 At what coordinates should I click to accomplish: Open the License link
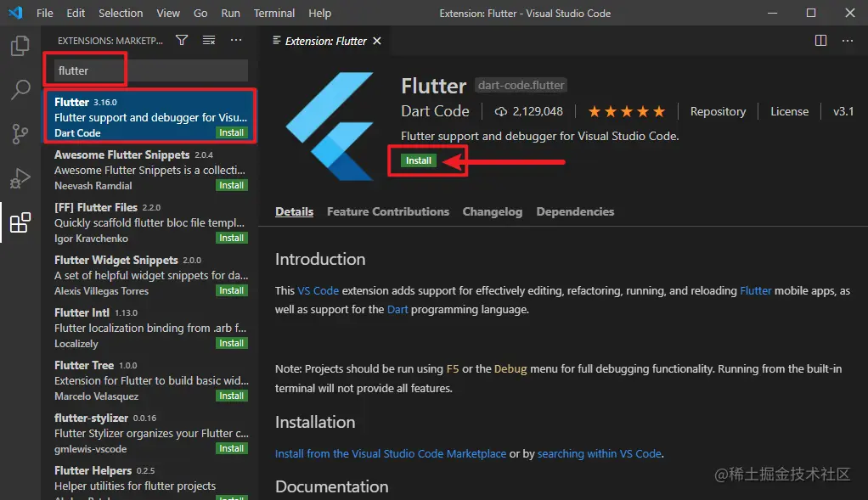pyautogui.click(x=789, y=112)
